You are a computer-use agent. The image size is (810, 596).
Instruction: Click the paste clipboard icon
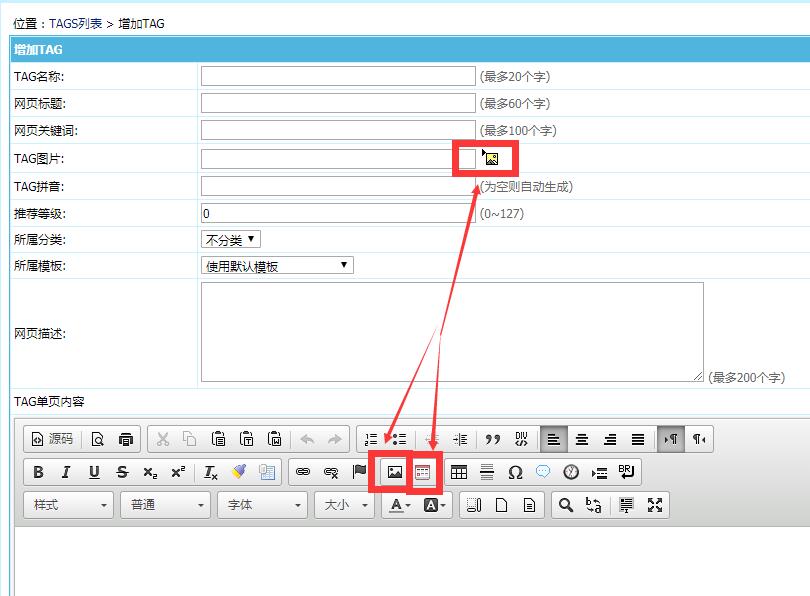(219, 439)
